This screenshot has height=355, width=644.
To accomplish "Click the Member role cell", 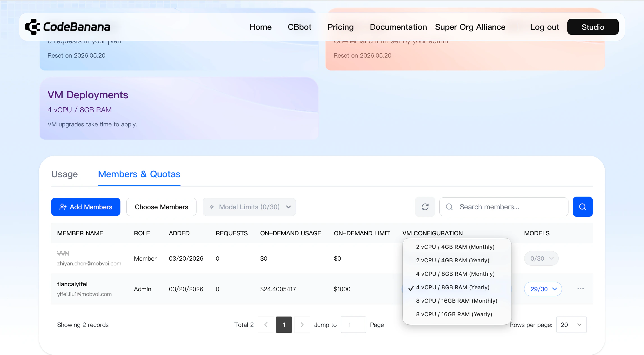I will pos(145,258).
